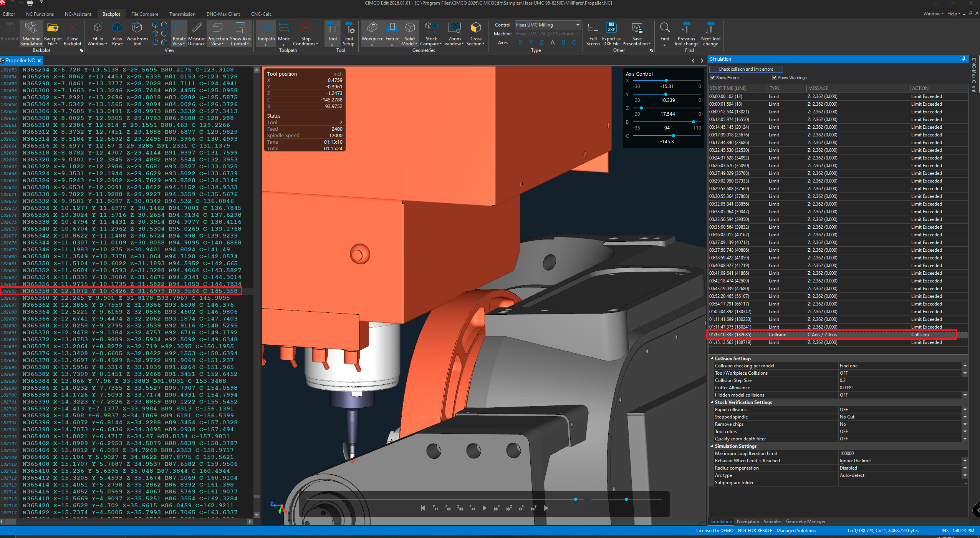Open Behavior When Limit Is Reached dropdown
The height and width of the screenshot is (538, 980).
point(965,461)
